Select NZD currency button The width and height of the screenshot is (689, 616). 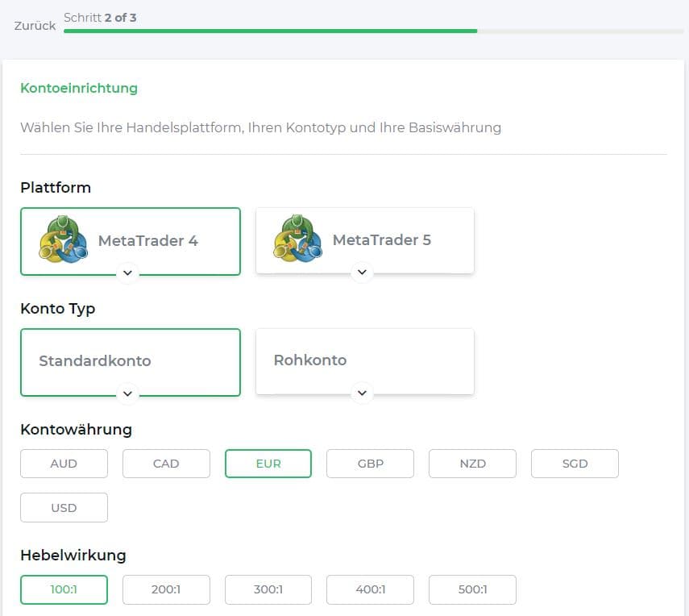(472, 464)
